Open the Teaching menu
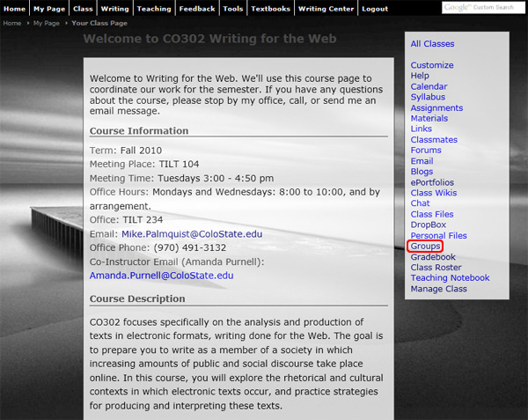This screenshot has height=420, width=528. click(x=154, y=9)
